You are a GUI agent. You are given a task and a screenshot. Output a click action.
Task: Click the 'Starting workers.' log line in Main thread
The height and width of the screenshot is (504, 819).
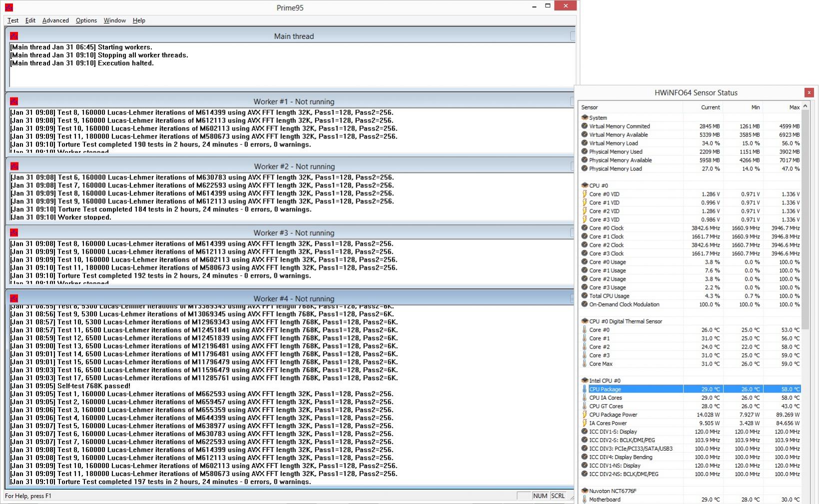[x=81, y=47]
